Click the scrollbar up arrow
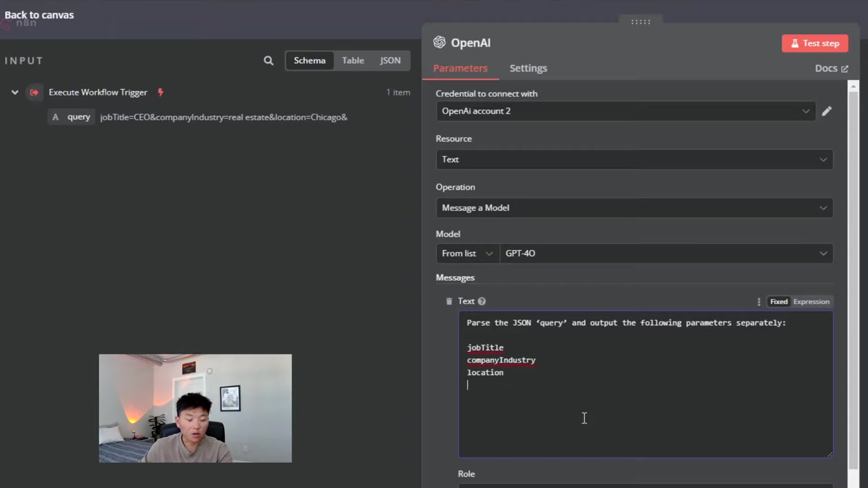 853,86
